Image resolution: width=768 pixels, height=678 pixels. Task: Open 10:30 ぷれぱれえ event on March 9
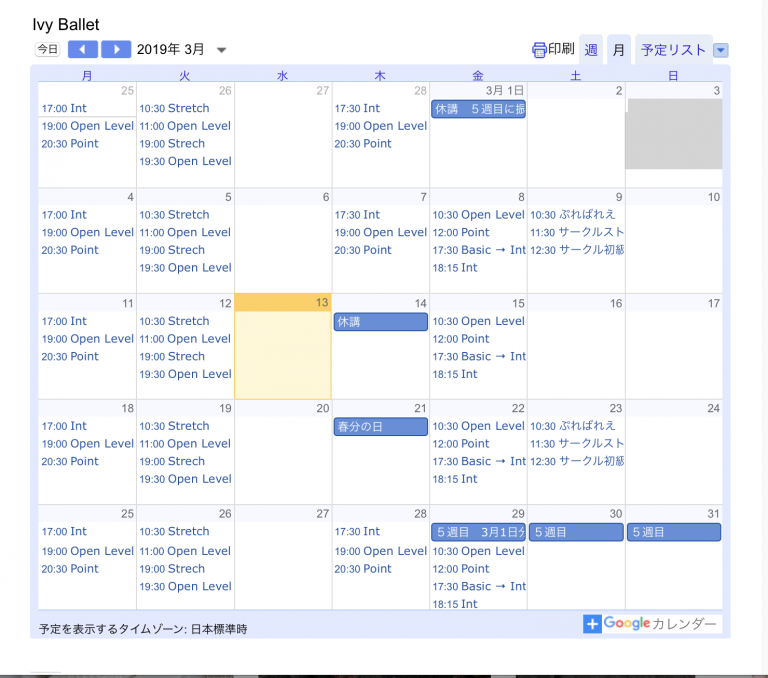(x=573, y=214)
